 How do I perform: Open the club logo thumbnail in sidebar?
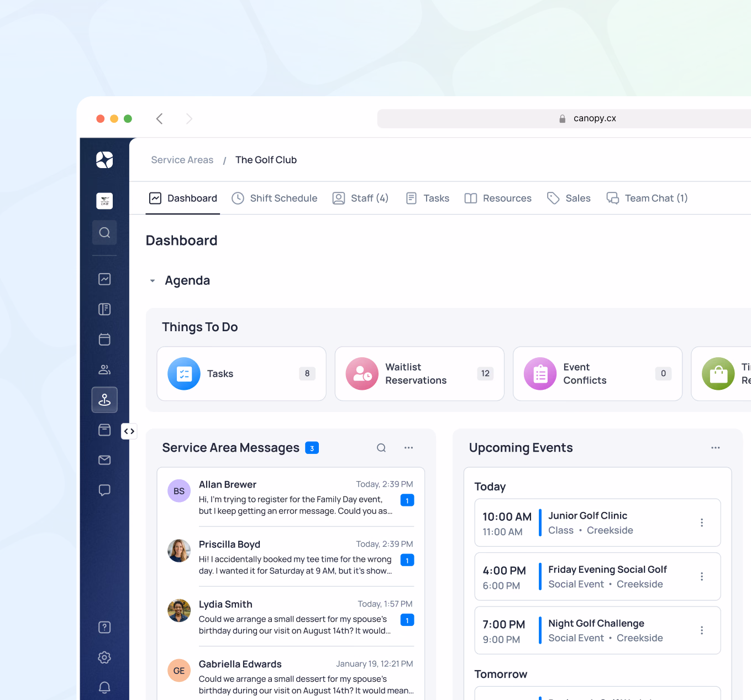point(104,201)
